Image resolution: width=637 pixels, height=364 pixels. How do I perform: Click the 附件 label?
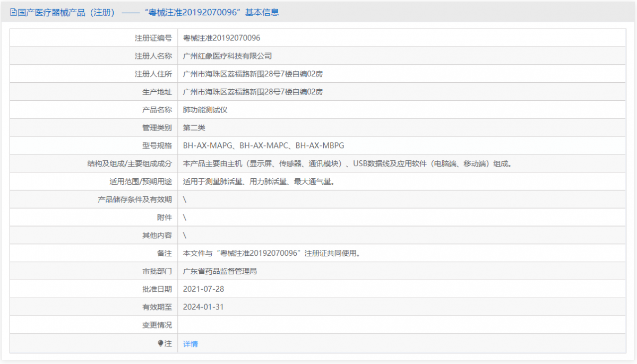coord(165,217)
